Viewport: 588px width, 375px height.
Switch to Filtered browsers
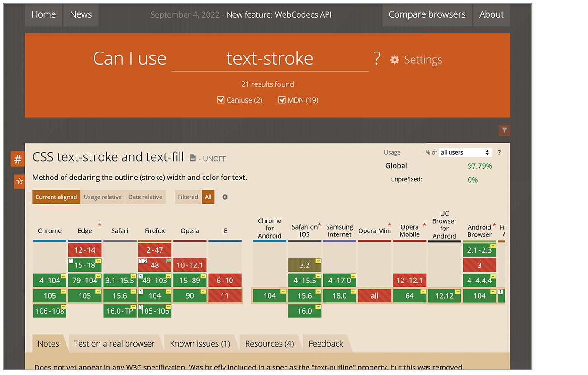pos(188,197)
